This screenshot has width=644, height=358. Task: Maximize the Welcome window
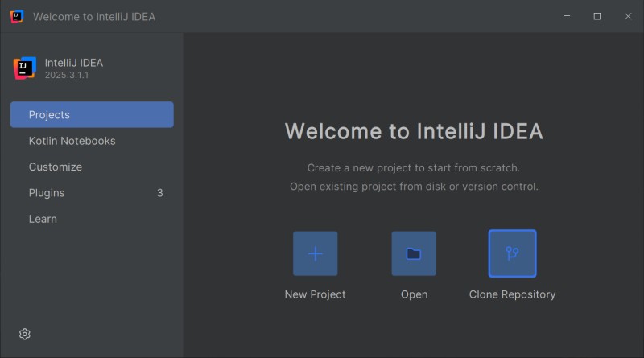(x=597, y=16)
